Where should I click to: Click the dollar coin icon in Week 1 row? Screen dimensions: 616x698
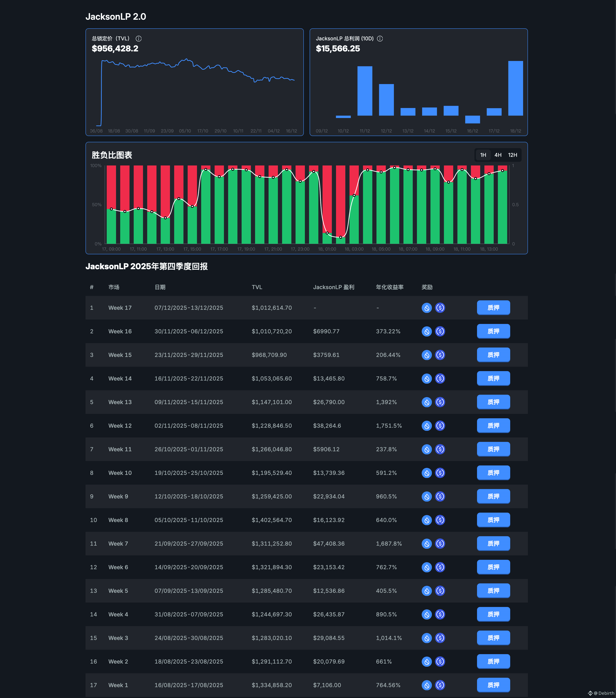(x=440, y=685)
